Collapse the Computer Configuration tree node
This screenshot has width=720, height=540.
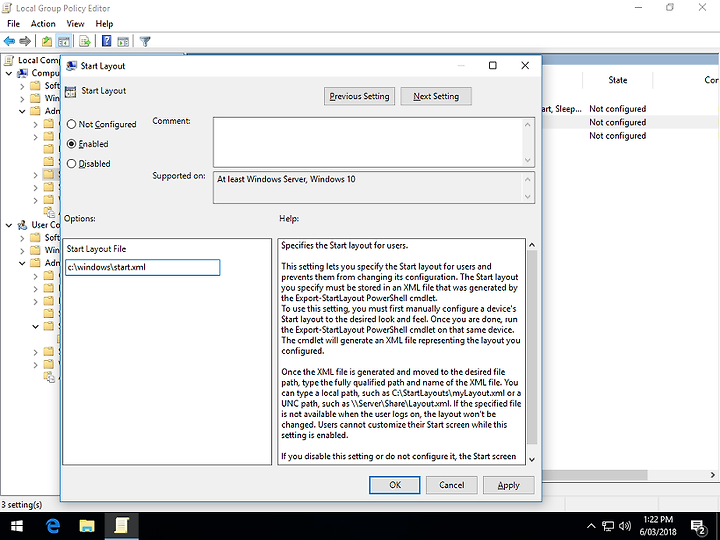click(9, 73)
